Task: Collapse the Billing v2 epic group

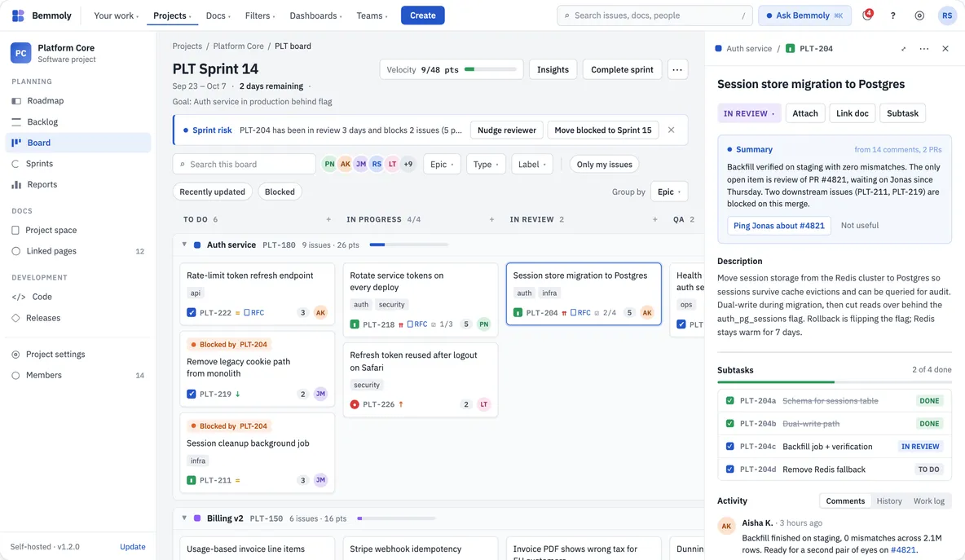Action: point(184,518)
